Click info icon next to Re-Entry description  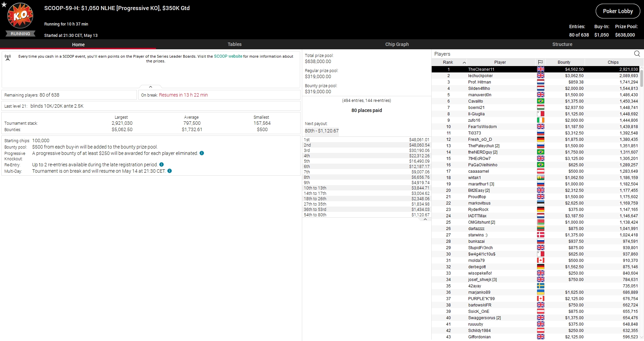[x=161, y=164]
